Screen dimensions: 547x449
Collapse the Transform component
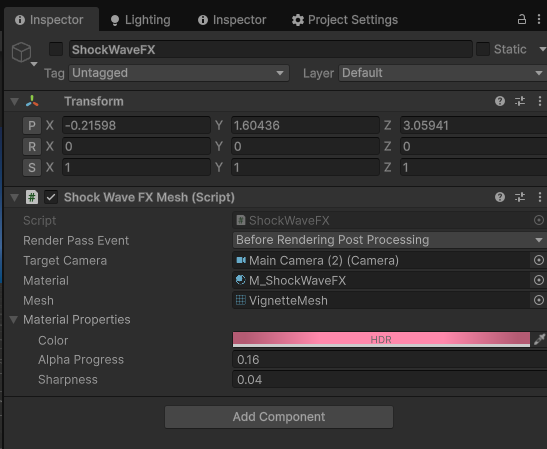(x=14, y=102)
